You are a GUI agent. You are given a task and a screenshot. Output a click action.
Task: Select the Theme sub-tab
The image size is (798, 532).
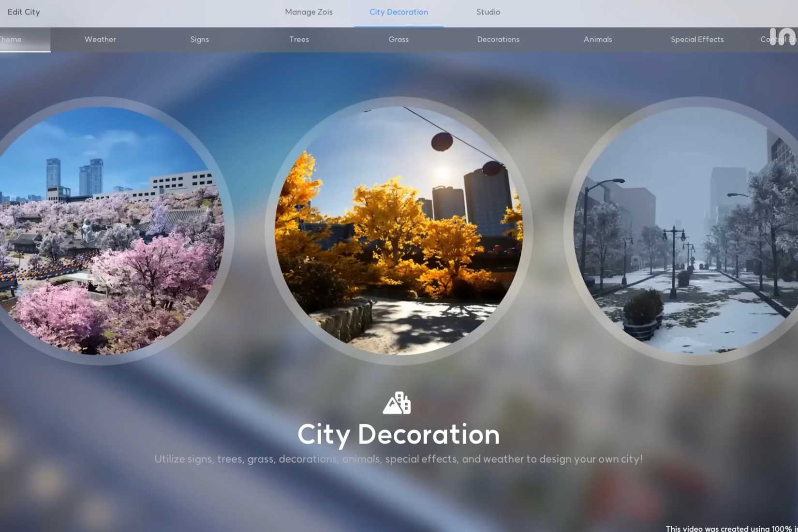[11, 40]
